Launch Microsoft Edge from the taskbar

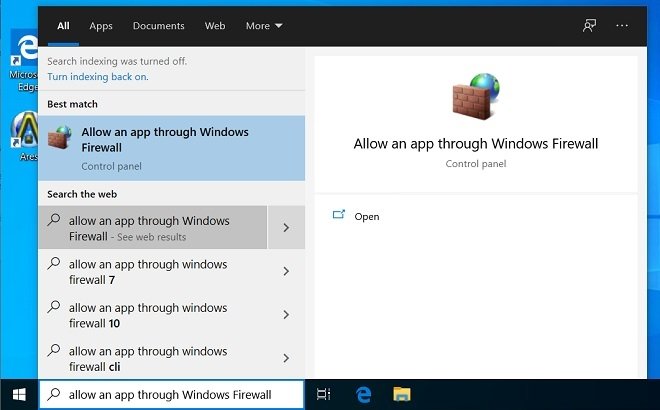pyautogui.click(x=363, y=394)
